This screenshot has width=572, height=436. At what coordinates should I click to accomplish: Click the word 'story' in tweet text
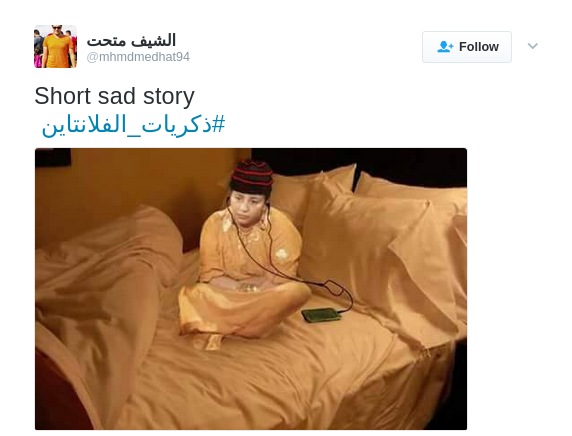coord(169,97)
